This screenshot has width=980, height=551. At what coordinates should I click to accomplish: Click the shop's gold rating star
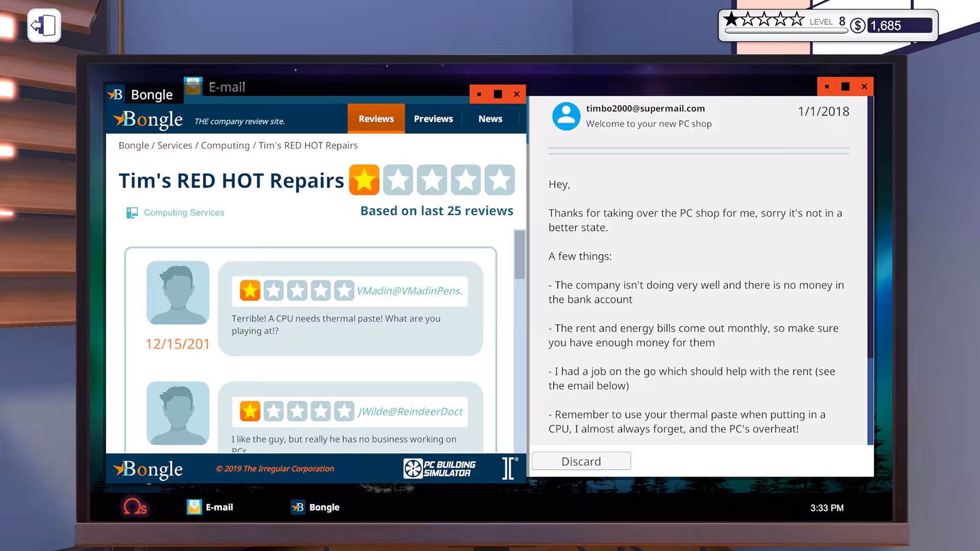coord(364,180)
